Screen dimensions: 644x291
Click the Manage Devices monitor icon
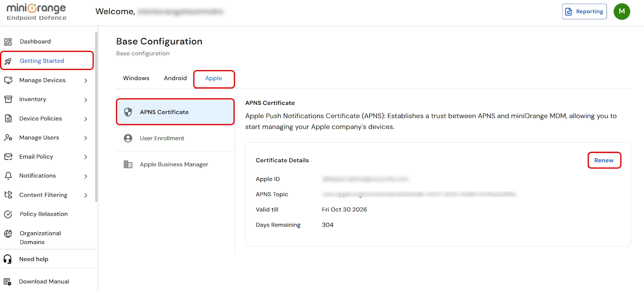(8, 80)
